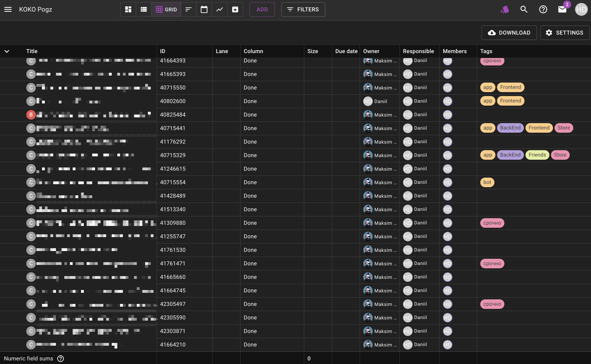Open the SETTINGS button

[565, 33]
